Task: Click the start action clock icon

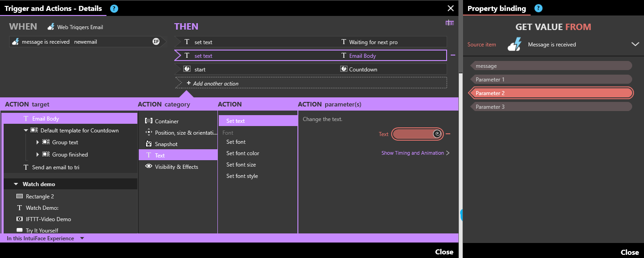Action: coord(187,69)
